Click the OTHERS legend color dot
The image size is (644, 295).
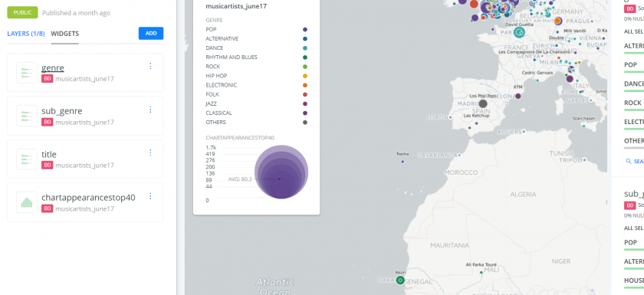click(x=305, y=123)
